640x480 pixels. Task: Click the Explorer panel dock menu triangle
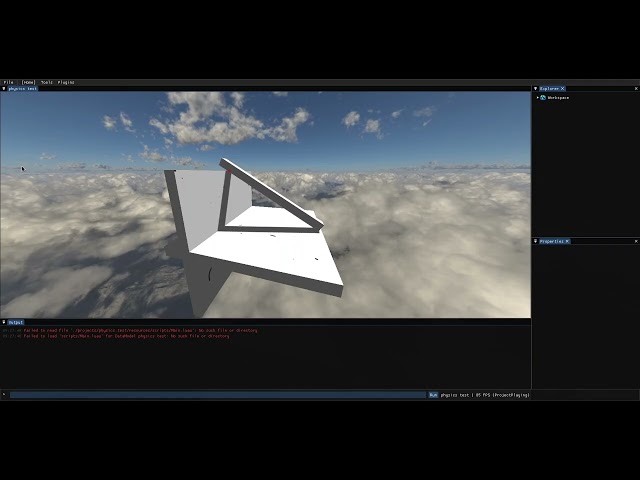click(x=535, y=89)
